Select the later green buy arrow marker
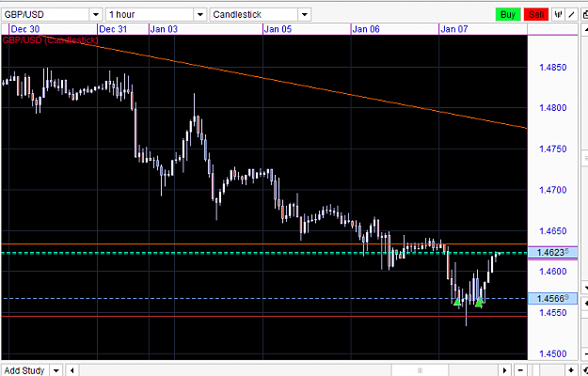 click(479, 303)
